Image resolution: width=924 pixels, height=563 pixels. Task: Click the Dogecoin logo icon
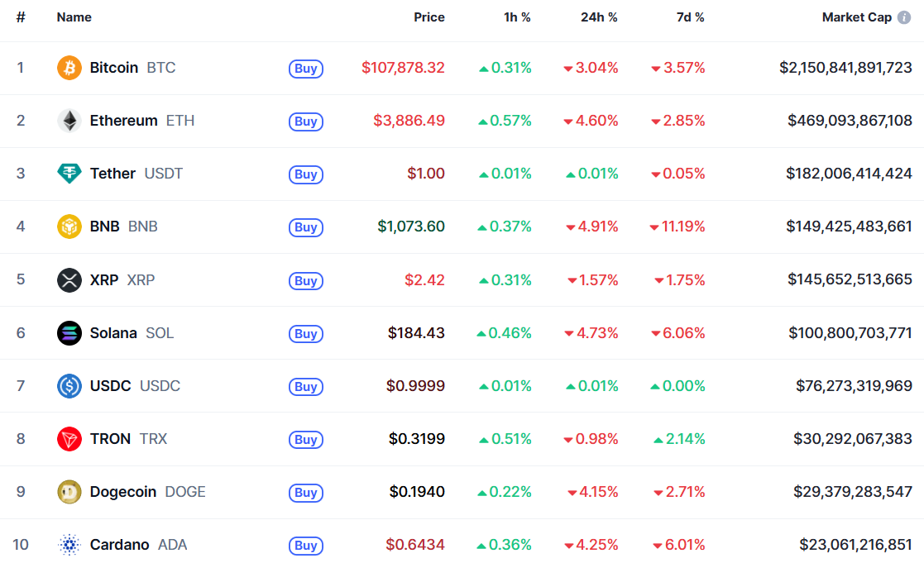coord(69,492)
